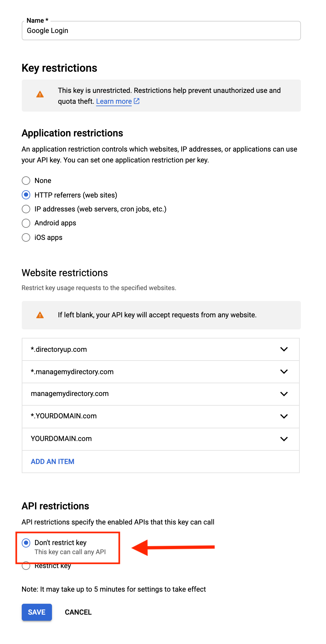The height and width of the screenshot is (644, 326).
Task: Click the warning icon beside unrestricted key message
Action: tap(39, 95)
